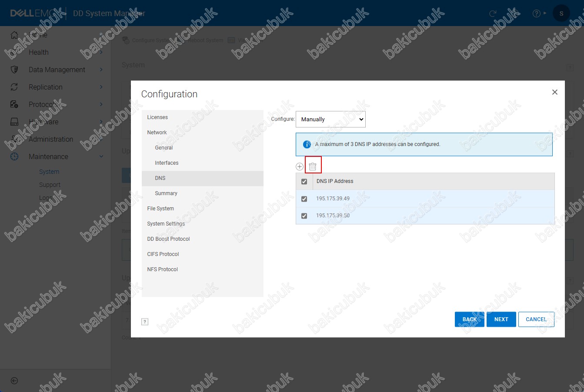Click the Home icon in sidebar
The width and height of the screenshot is (584, 392).
[x=14, y=35]
